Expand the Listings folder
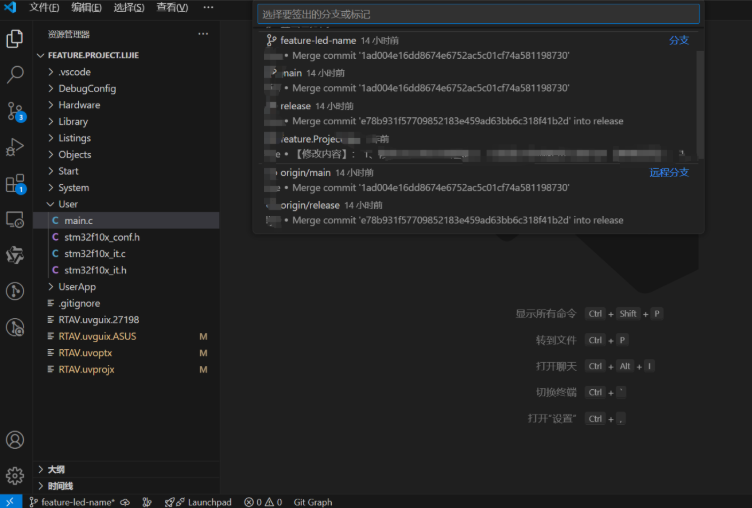 point(126,138)
